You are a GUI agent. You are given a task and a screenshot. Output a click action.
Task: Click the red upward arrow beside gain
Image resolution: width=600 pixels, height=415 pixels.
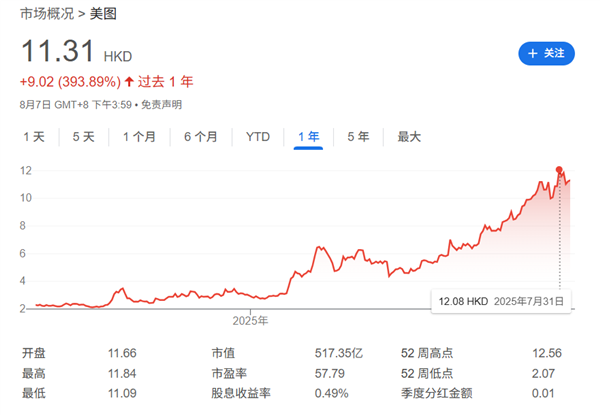click(128, 81)
